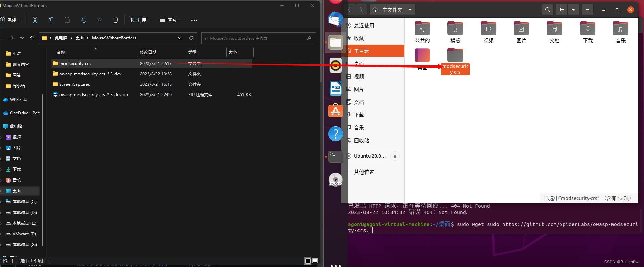Open Files app from Ubuntu dock
The width and height of the screenshot is (644, 267).
pyautogui.click(x=335, y=43)
